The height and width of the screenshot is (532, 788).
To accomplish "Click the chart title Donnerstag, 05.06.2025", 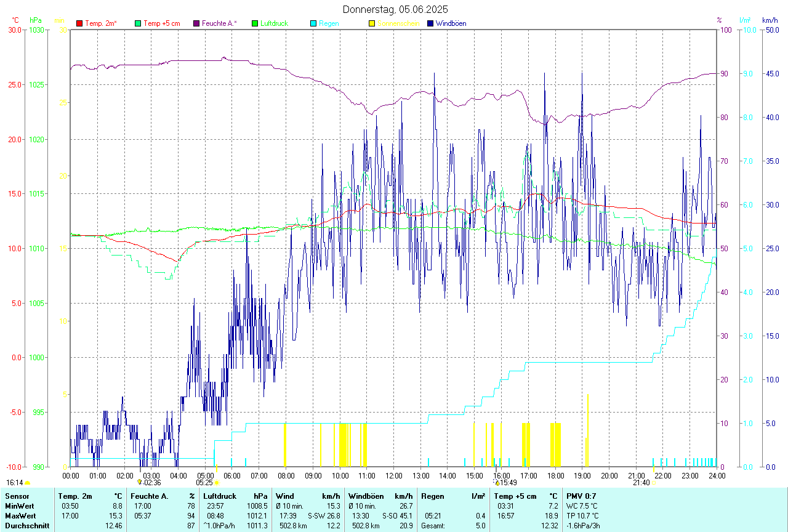I will point(396,9).
